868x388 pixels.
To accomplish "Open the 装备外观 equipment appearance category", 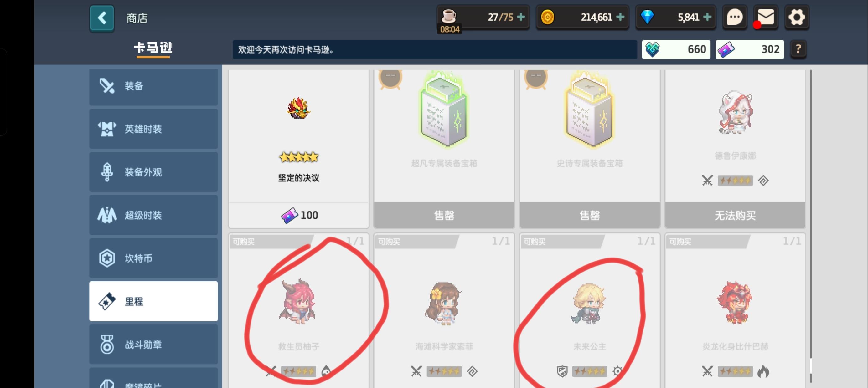I will click(x=153, y=172).
